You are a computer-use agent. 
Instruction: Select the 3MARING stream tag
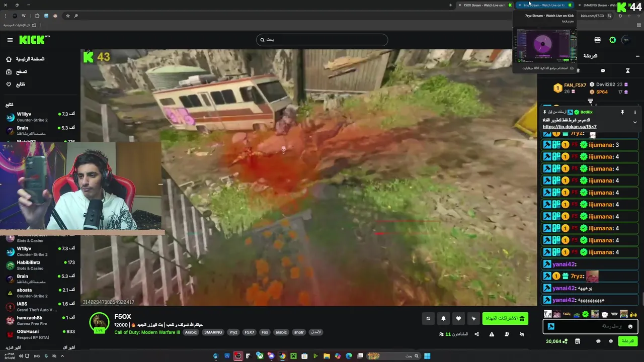tap(213, 332)
